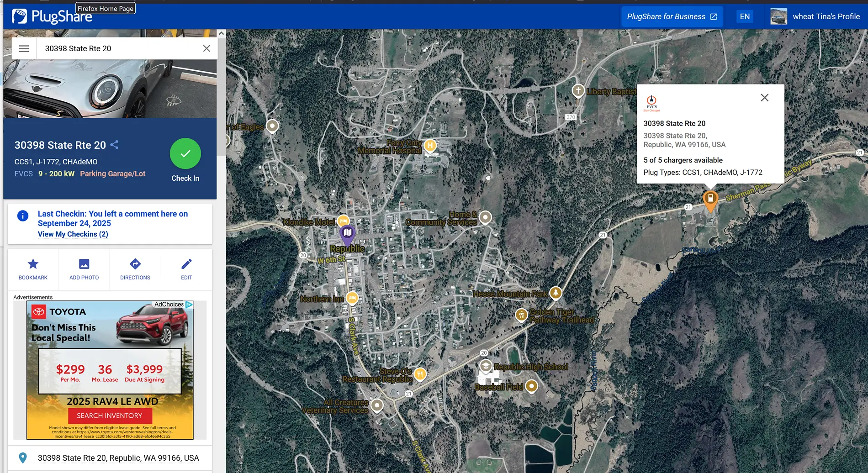The image size is (868, 473).
Task: Click SEARCH INVENTORY in the Toyota ad
Action: 110,415
